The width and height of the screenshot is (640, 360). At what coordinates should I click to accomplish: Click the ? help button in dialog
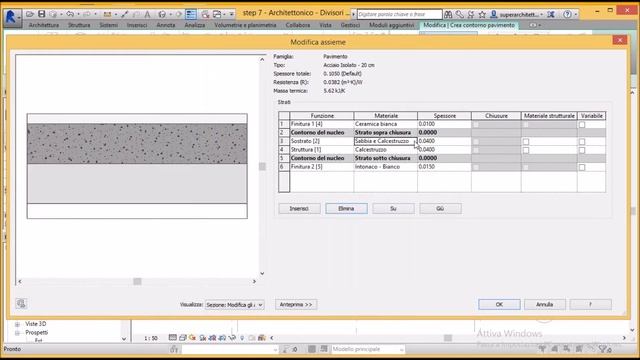(x=590, y=304)
